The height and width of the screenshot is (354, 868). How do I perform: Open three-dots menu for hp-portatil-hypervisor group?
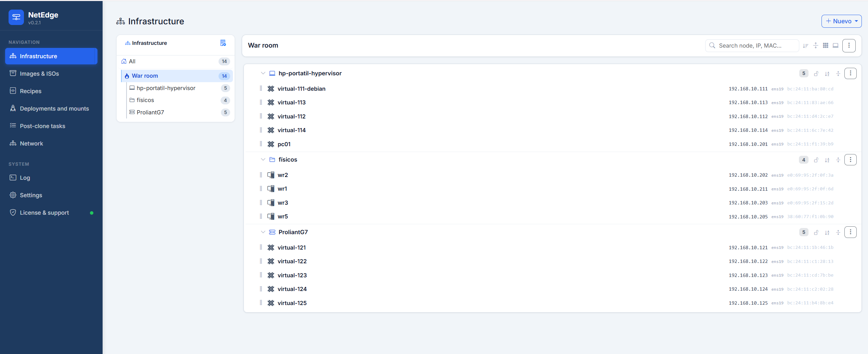(x=851, y=73)
